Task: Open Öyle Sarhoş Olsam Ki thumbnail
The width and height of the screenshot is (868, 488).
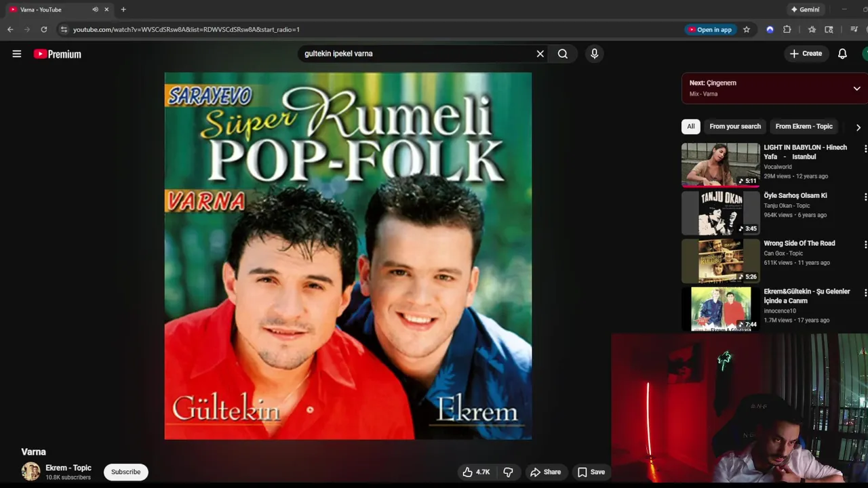Action: point(721,213)
